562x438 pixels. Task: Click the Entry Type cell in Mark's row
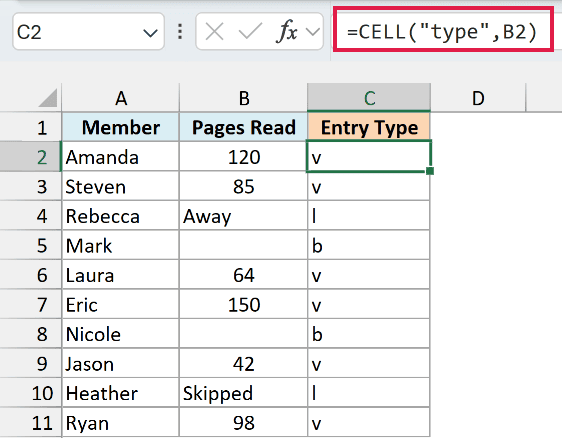(369, 245)
